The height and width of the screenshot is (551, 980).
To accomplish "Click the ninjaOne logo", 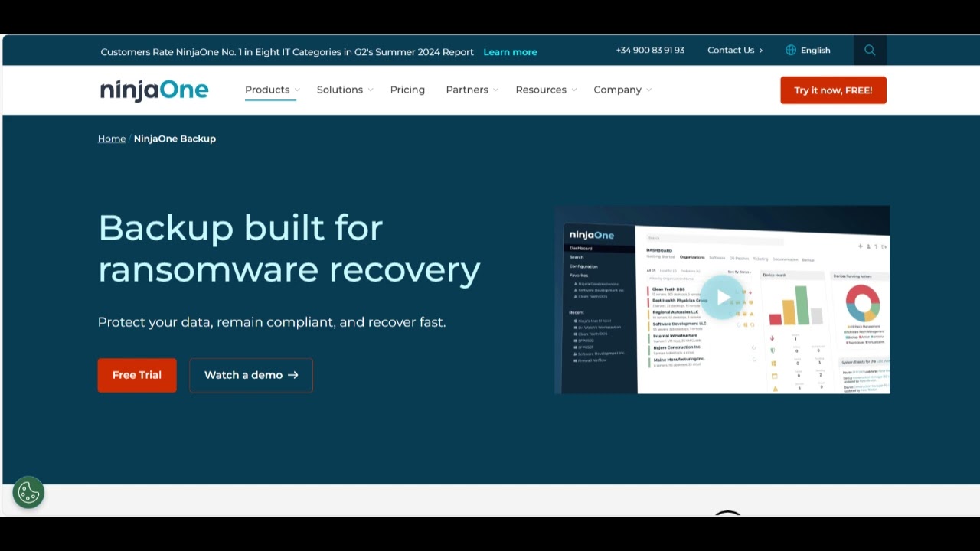I will pos(154,90).
